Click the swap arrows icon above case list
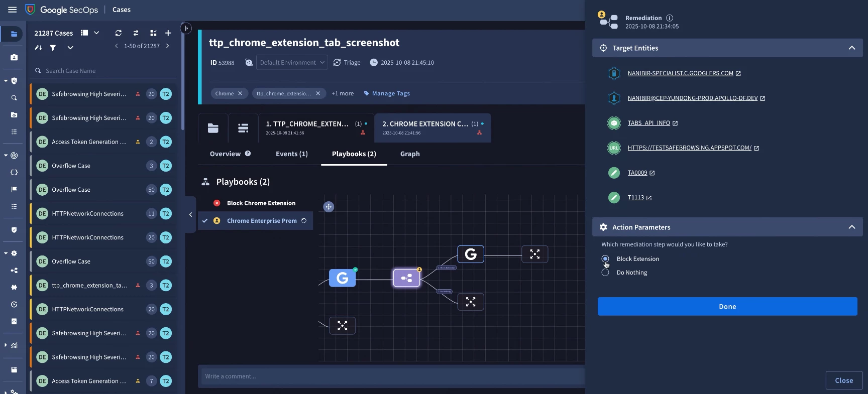 [136, 33]
